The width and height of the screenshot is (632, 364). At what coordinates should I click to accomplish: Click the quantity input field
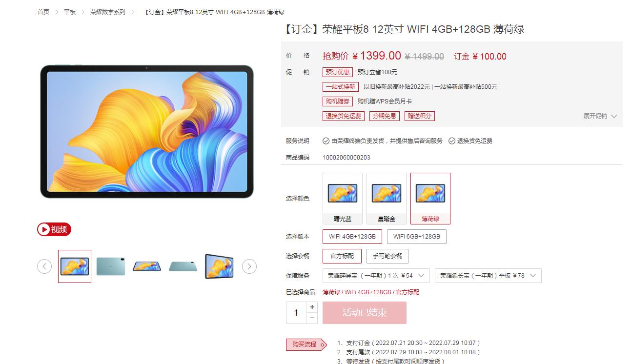pyautogui.click(x=296, y=313)
